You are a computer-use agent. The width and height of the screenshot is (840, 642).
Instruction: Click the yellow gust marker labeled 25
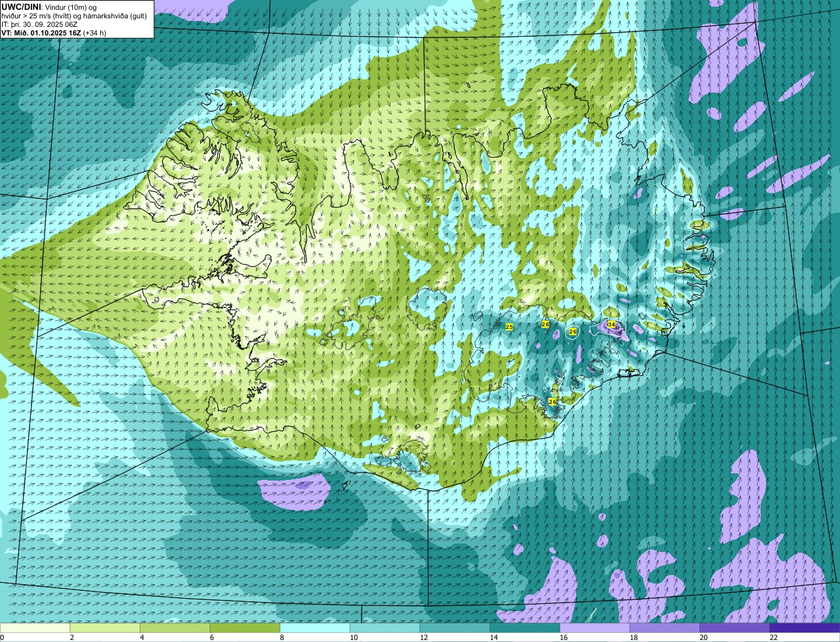tap(509, 326)
